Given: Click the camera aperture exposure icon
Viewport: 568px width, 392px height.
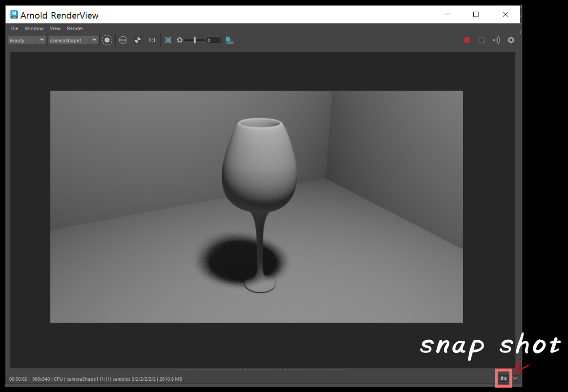Looking at the screenshot, I should click(179, 40).
